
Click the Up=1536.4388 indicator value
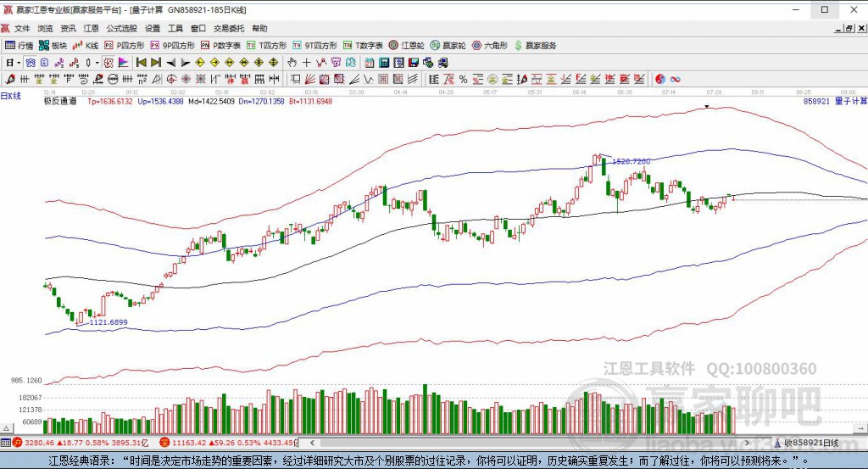[x=160, y=101]
